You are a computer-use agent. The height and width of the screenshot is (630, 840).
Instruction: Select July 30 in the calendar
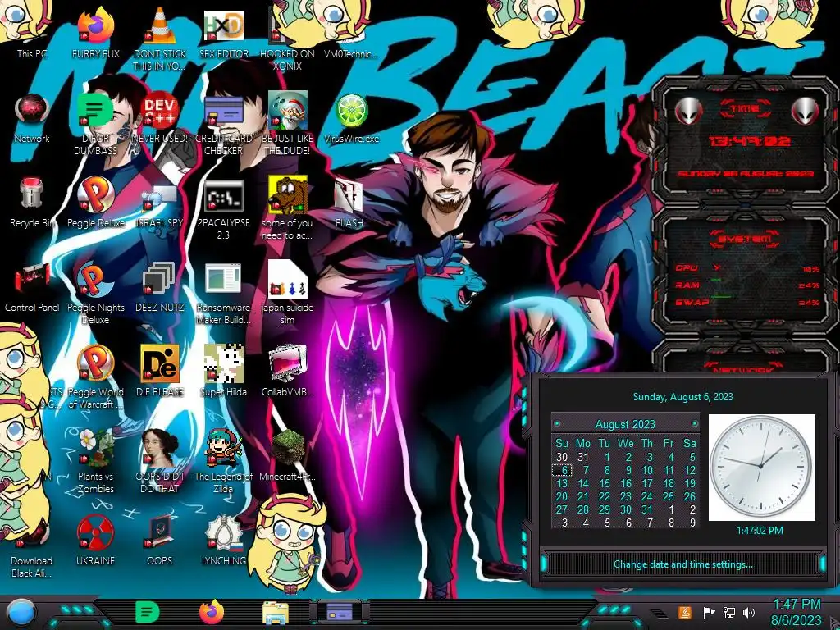(561, 457)
